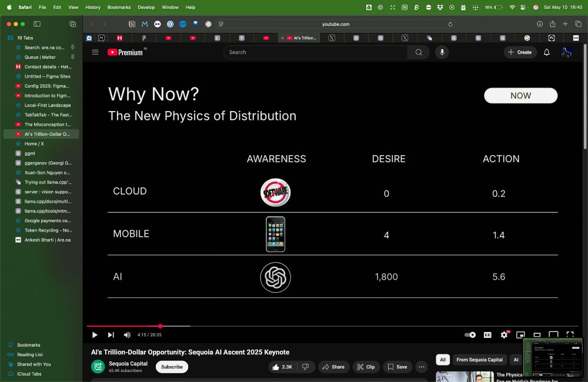The width and height of the screenshot is (588, 382).
Task: Toggle autoplay switch in player
Action: (x=470, y=335)
